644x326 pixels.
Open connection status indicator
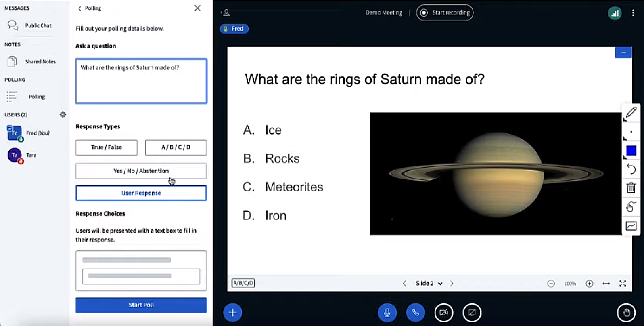coord(615,13)
